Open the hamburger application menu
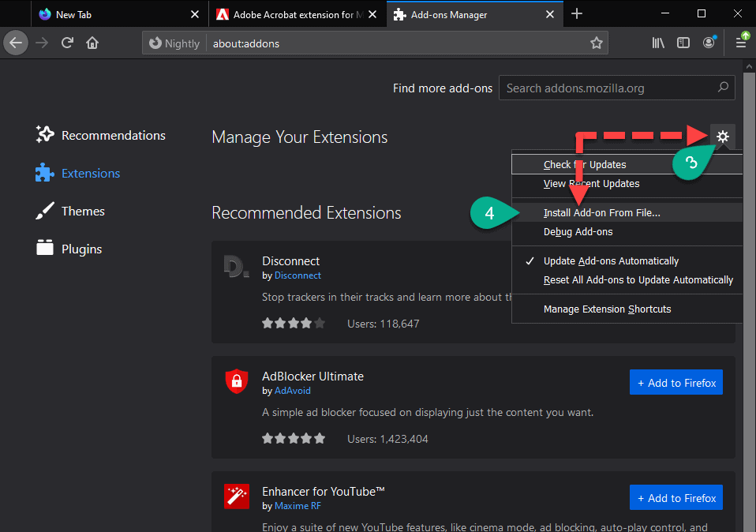 coord(742,42)
